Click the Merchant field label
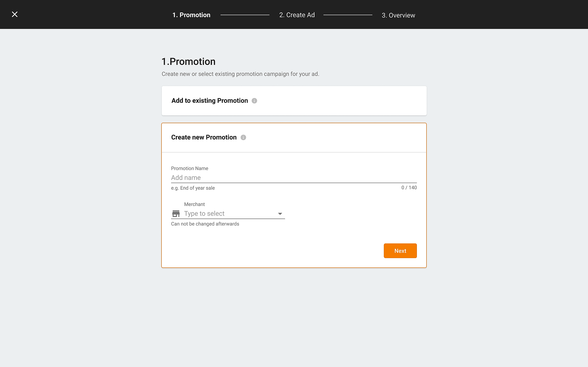Image resolution: width=588 pixels, height=367 pixels. (x=194, y=204)
